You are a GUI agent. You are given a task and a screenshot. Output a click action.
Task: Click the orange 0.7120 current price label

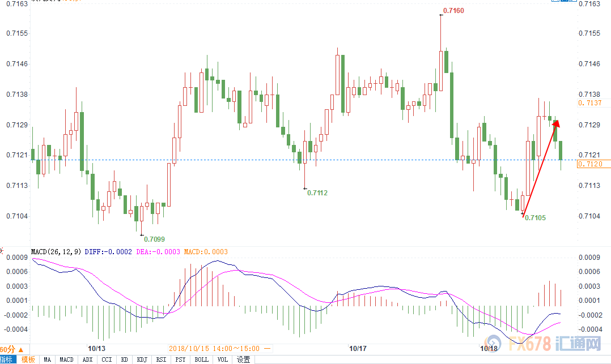(x=591, y=164)
